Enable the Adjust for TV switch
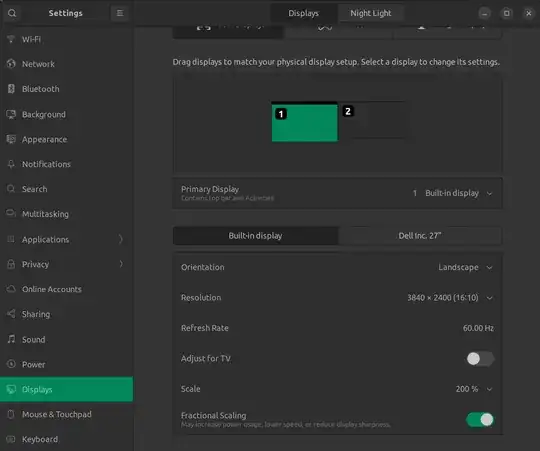This screenshot has width=540, height=451. [x=480, y=359]
